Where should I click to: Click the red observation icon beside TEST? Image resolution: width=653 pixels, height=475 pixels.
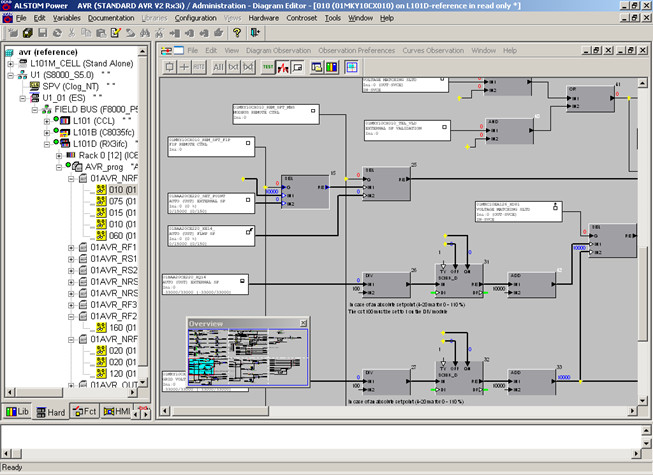(x=284, y=67)
